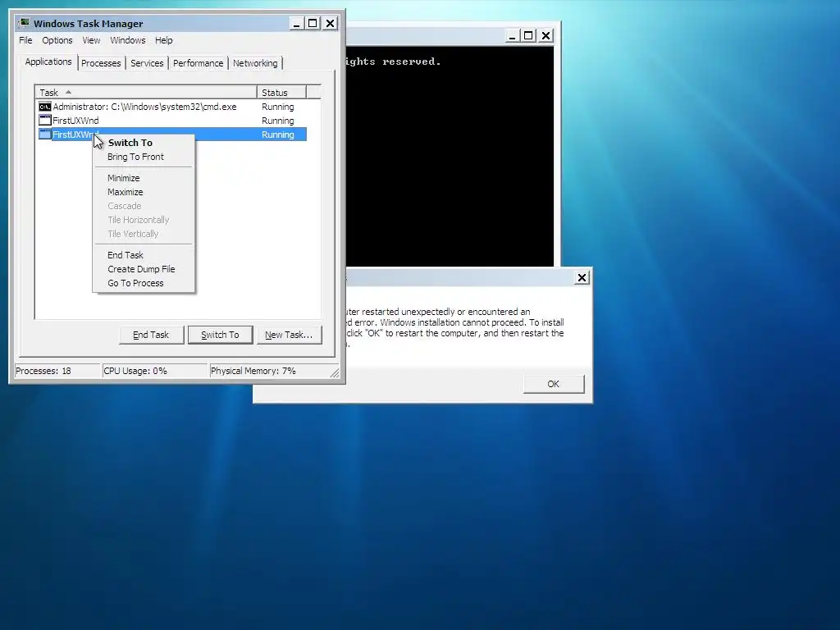Image resolution: width=840 pixels, height=630 pixels.
Task: Select the Applications tab
Action: click(48, 62)
